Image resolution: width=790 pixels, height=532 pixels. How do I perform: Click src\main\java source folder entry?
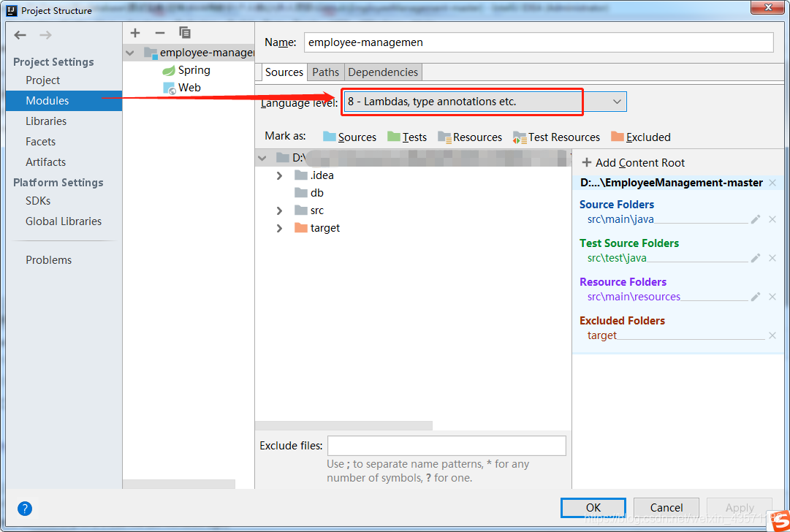click(x=620, y=219)
